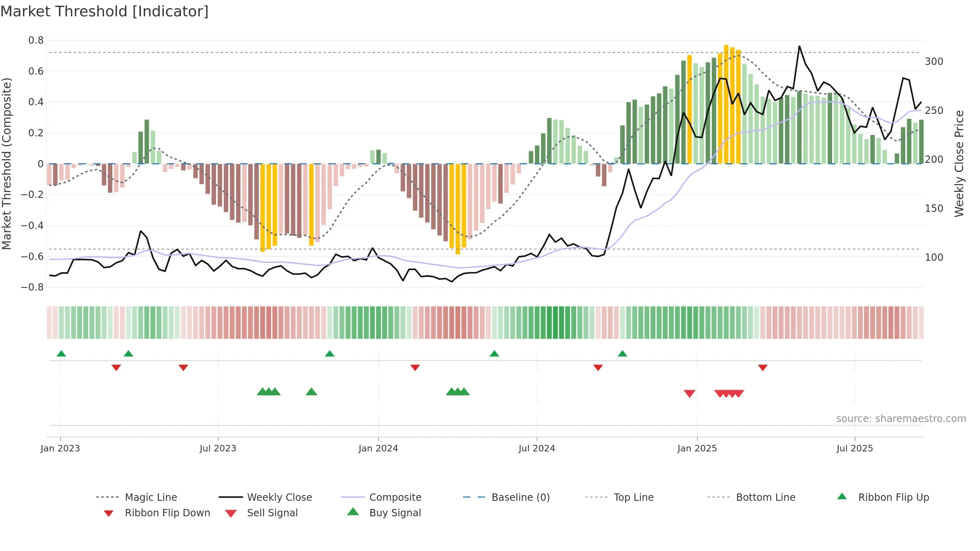Toggle the Sell Signal legend entry

(261, 513)
